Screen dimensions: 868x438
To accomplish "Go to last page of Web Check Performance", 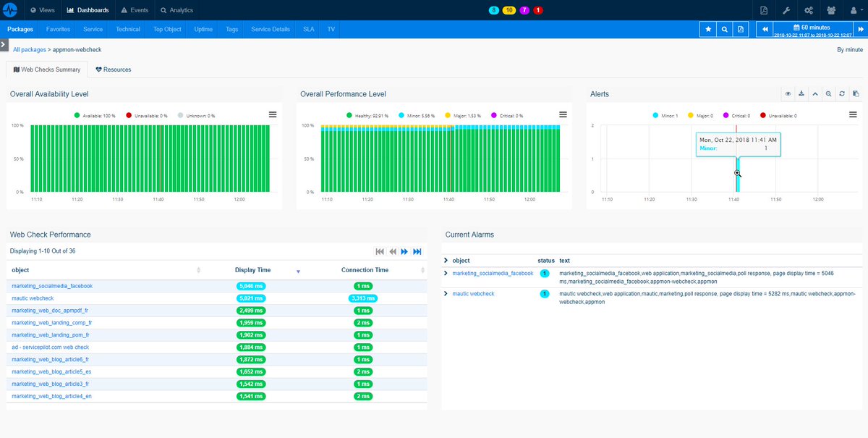I will click(417, 251).
